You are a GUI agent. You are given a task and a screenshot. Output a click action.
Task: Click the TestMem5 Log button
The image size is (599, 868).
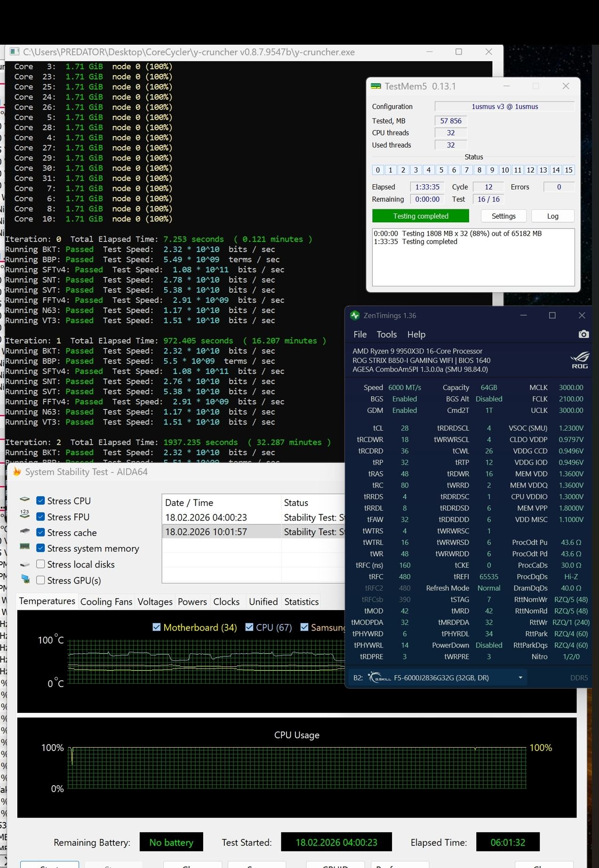553,216
